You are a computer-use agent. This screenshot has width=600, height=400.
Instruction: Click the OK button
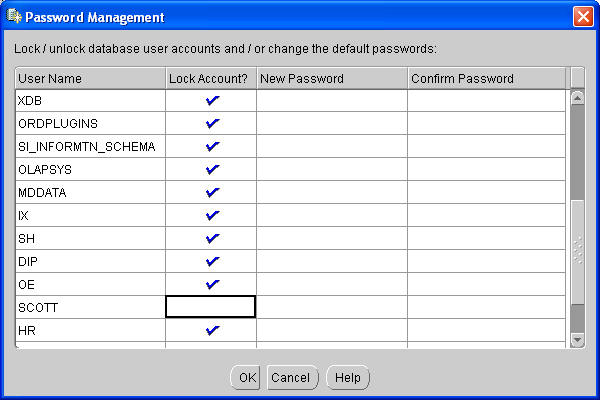pyautogui.click(x=246, y=378)
